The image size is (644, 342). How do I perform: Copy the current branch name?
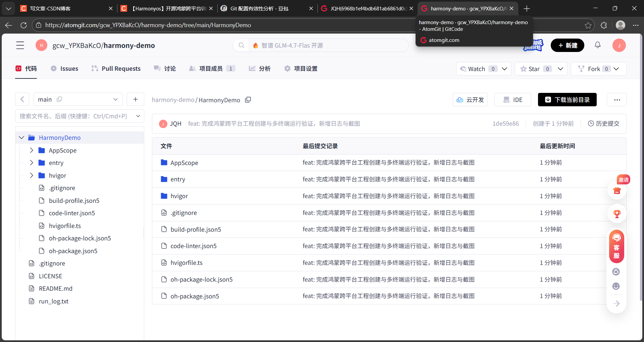[59, 99]
